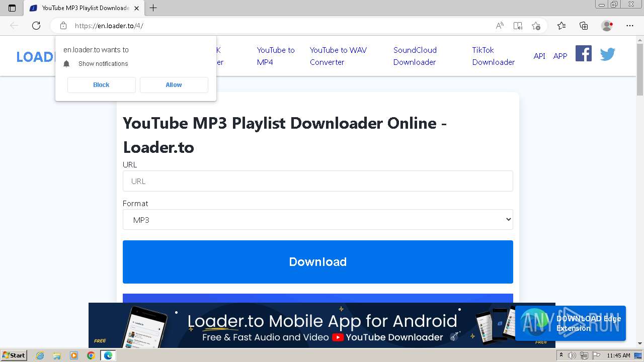Open a new tab with plus icon
The width and height of the screenshot is (644, 362).
153,8
